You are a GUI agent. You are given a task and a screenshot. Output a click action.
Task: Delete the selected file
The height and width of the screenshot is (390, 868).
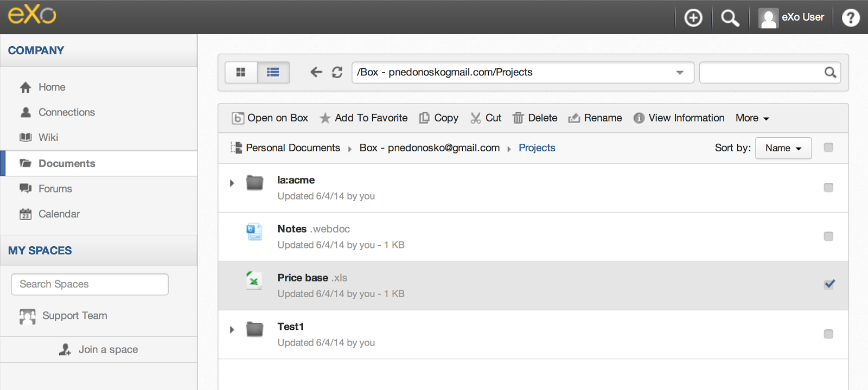[x=535, y=118]
